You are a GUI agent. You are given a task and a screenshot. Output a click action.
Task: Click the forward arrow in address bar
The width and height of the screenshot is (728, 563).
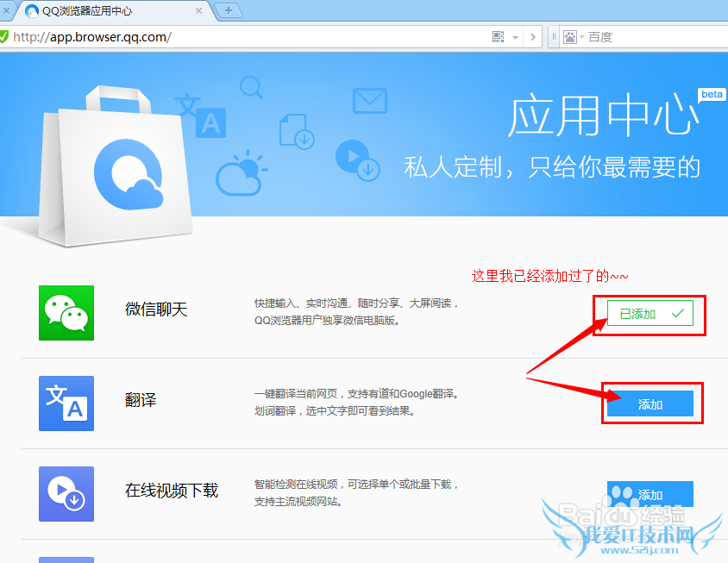[533, 37]
